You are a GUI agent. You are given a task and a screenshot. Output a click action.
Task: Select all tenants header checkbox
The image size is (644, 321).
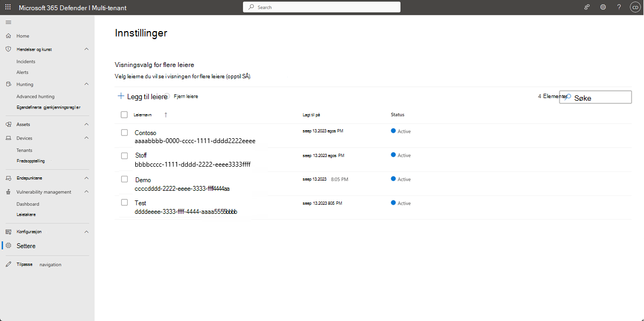[125, 115]
